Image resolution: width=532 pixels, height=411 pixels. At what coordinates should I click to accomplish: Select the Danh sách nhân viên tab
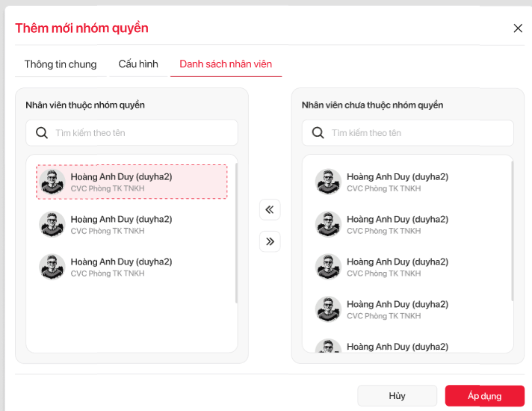tap(226, 64)
